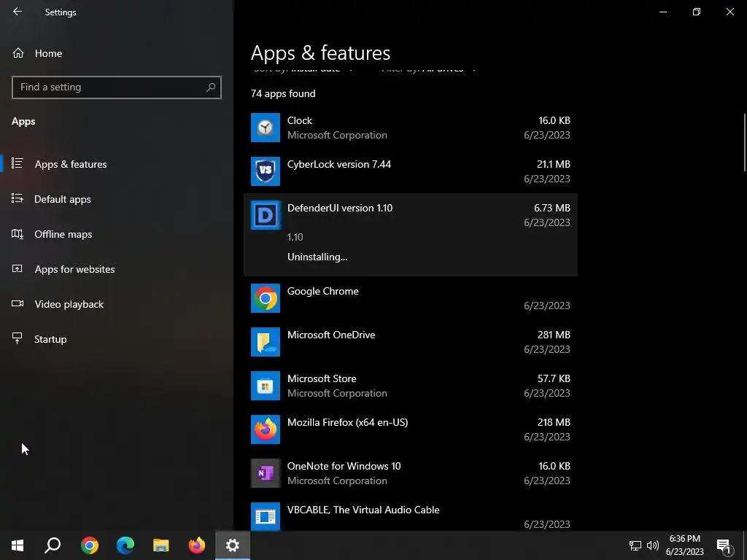This screenshot has height=560, width=747.
Task: Select OneNote for Windows 10 entry
Action: pos(344,466)
